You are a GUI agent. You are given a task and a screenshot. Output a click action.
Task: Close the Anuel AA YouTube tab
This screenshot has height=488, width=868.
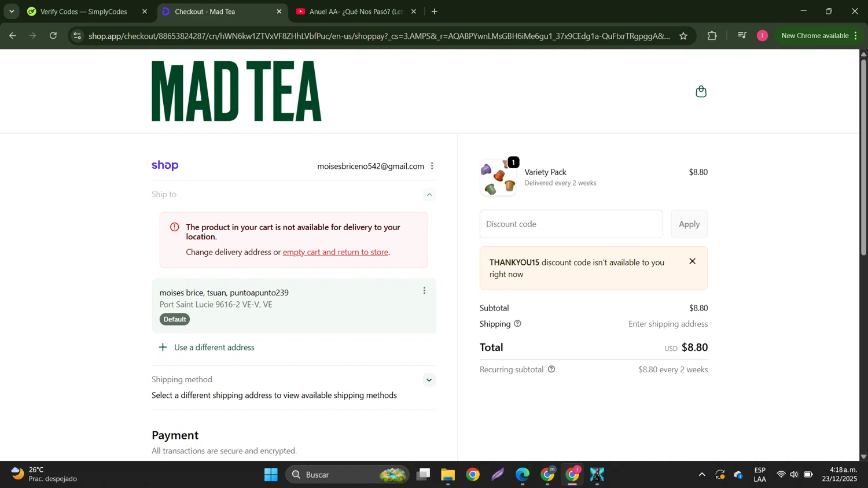[414, 12]
